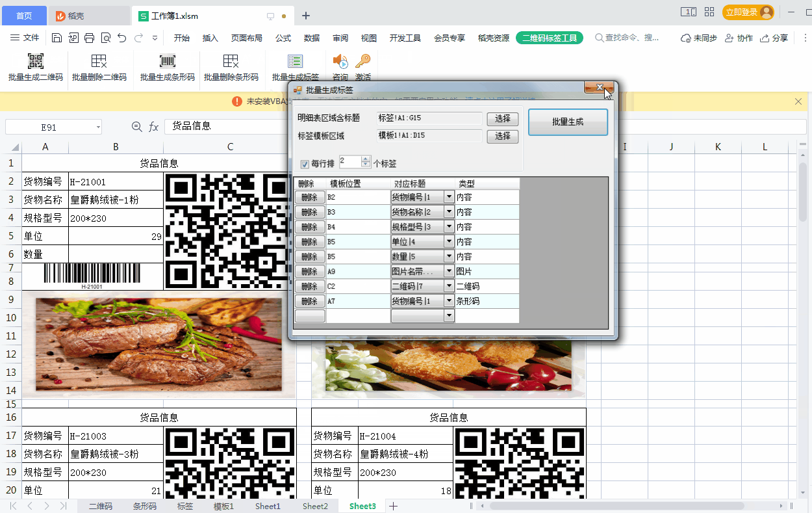Open the 文件 menu

click(25, 38)
